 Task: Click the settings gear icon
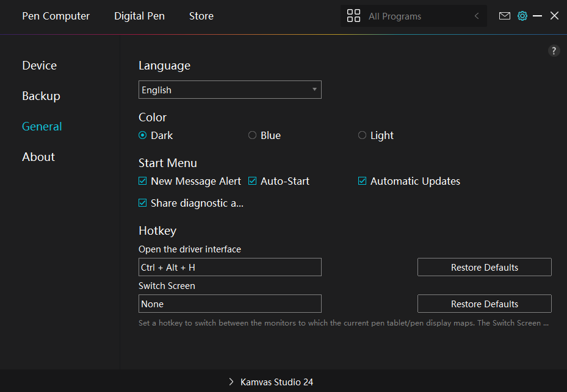(x=522, y=16)
